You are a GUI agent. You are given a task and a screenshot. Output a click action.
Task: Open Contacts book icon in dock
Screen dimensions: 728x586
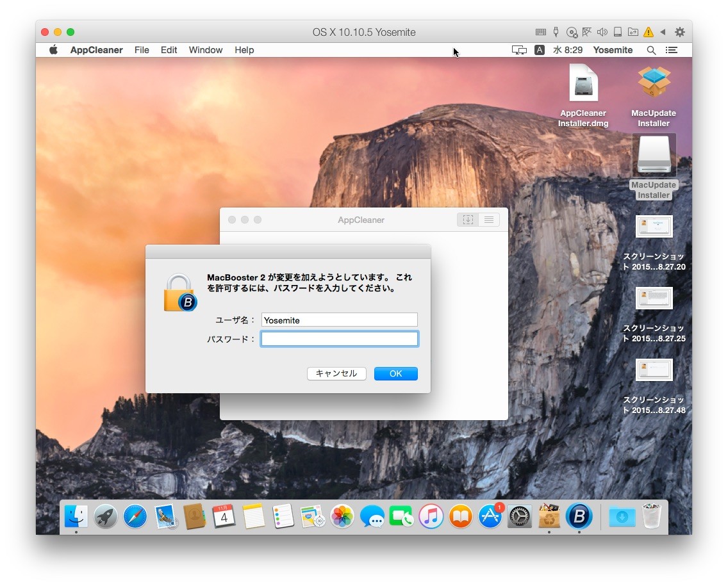(195, 516)
